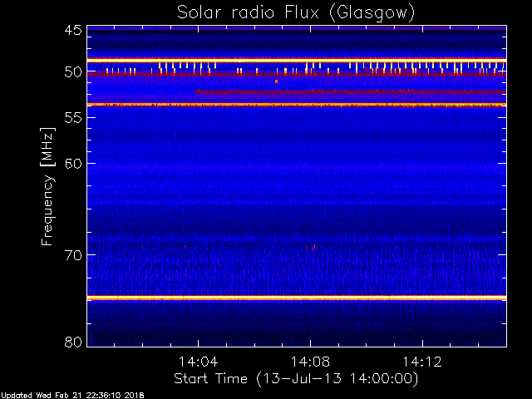Click the 70 frequency tick label
The height and width of the screenshot is (399, 532).
pos(73,255)
